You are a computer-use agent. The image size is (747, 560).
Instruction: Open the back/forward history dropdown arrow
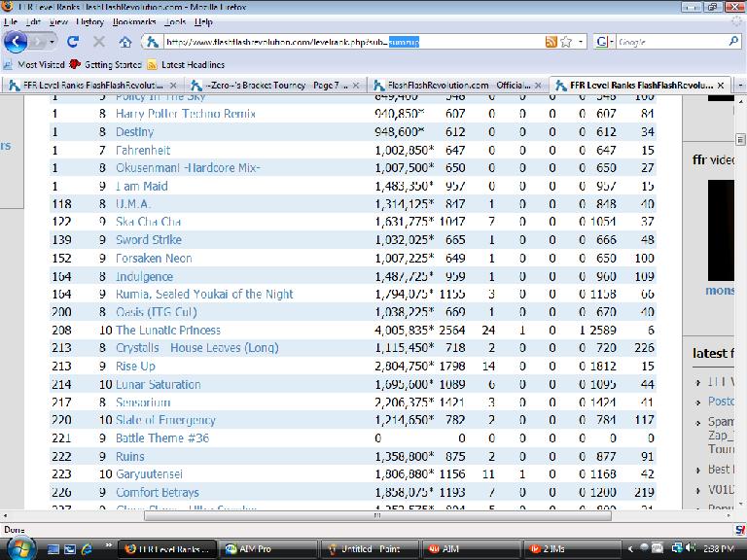click(52, 42)
